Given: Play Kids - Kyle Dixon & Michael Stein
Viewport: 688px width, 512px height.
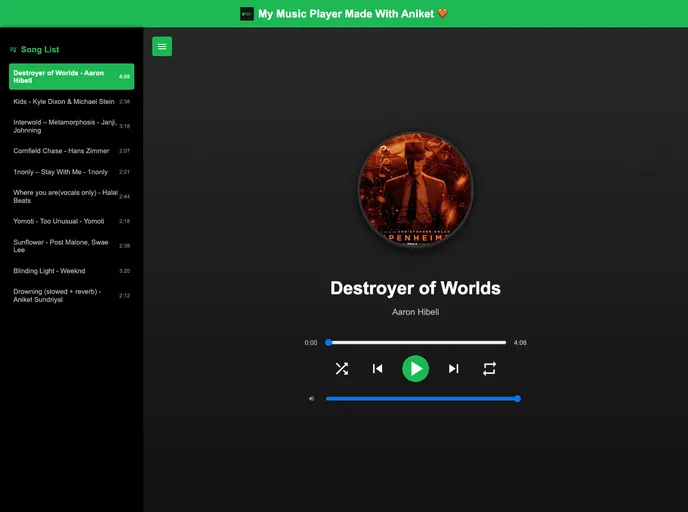Looking at the screenshot, I should click(x=72, y=101).
